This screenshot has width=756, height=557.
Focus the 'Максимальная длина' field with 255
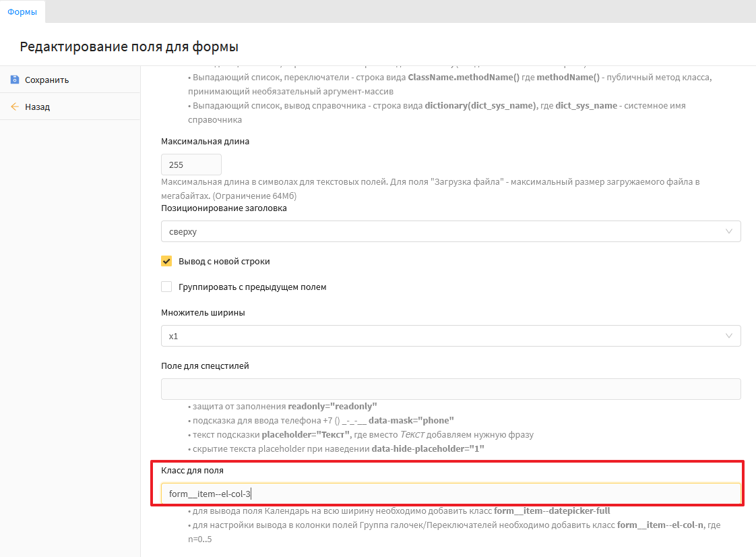coord(191,165)
